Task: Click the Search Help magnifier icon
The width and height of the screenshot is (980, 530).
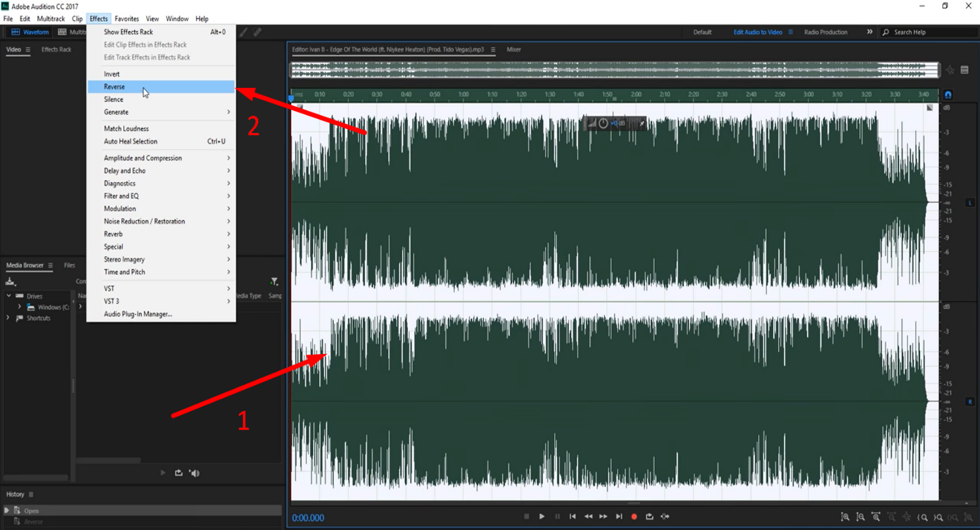Action: (886, 32)
